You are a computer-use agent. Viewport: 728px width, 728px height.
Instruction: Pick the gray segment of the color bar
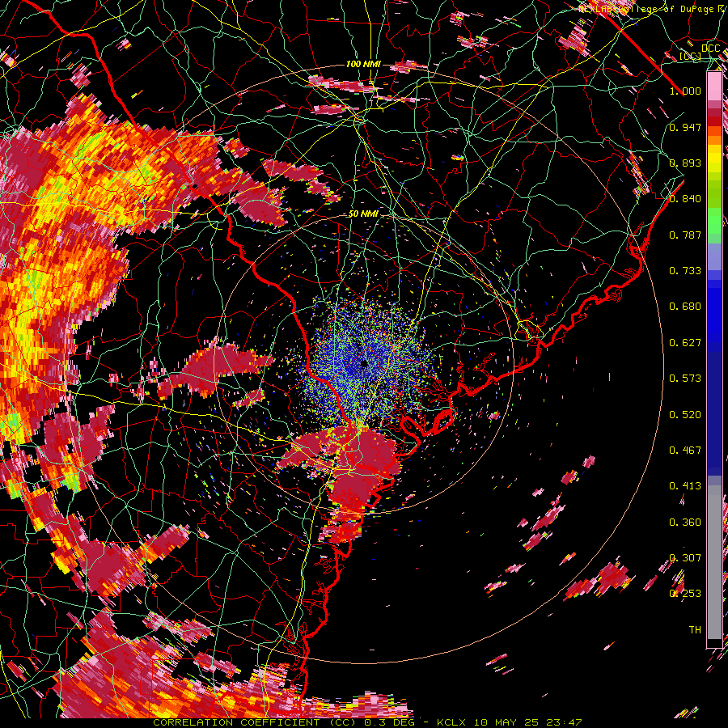(714, 562)
